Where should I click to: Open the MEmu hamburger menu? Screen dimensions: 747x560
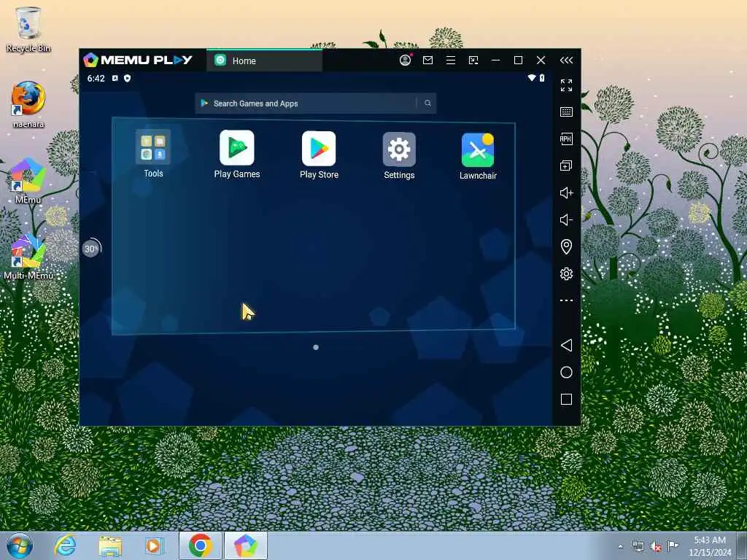click(450, 60)
